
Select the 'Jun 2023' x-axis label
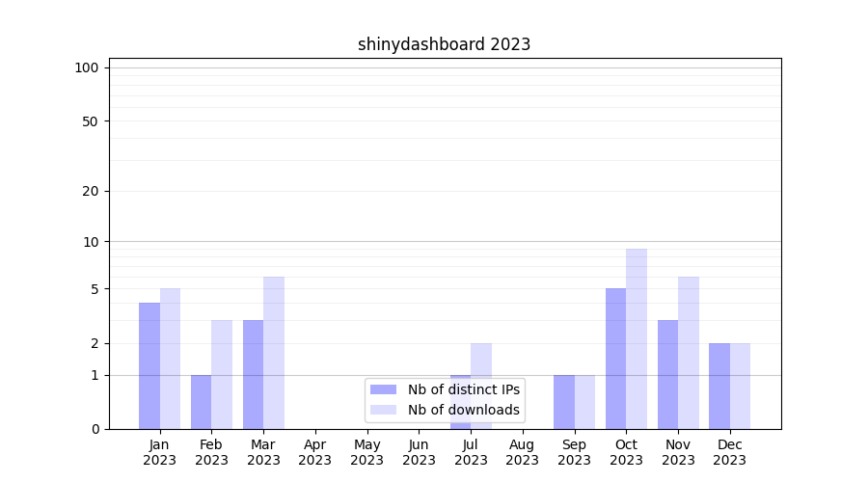point(419,452)
